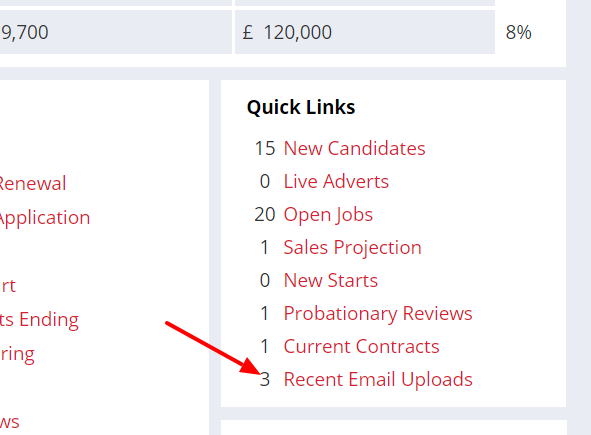The width and height of the screenshot is (591, 435).
Task: Click the 15 count beside New Candidates
Action: [265, 148]
